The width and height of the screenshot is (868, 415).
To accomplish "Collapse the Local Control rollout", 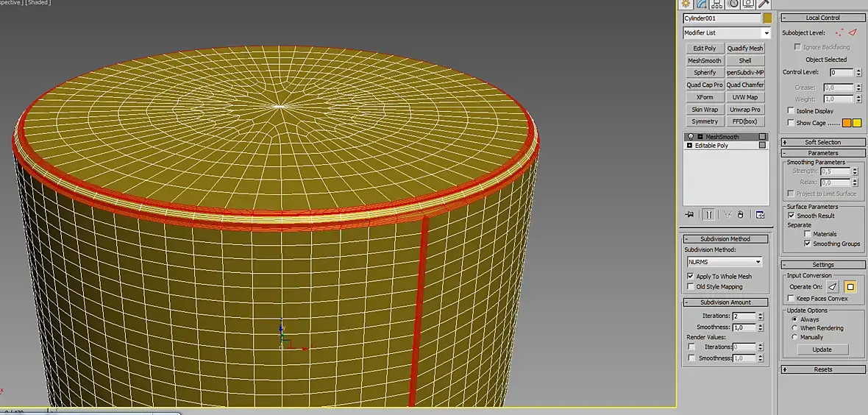I will (x=822, y=18).
